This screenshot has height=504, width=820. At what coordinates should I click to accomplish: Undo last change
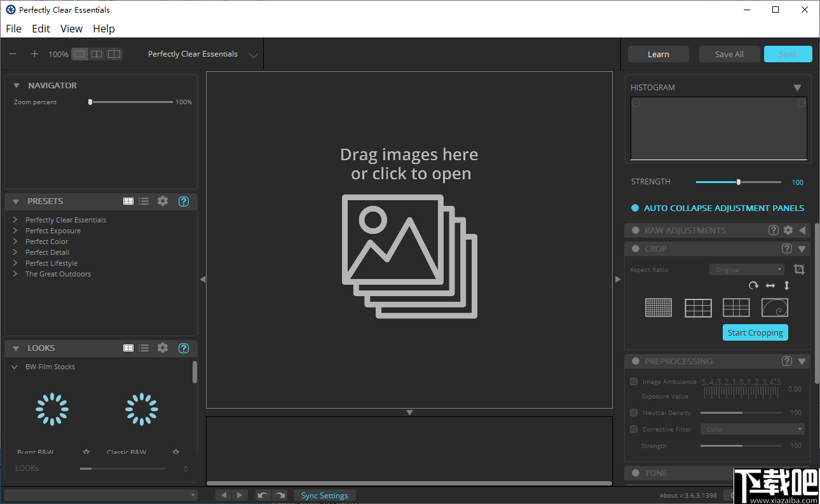pyautogui.click(x=263, y=495)
